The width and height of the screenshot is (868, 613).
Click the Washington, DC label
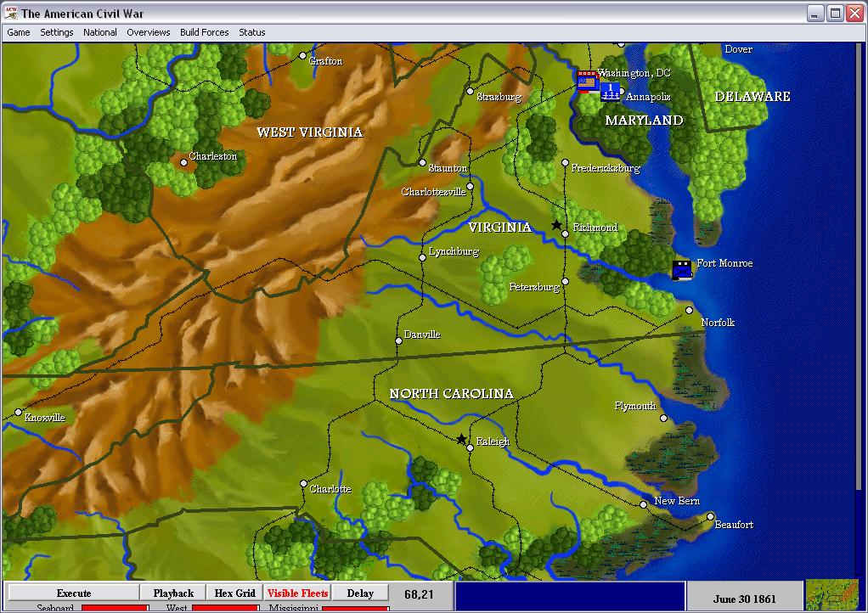click(x=635, y=73)
